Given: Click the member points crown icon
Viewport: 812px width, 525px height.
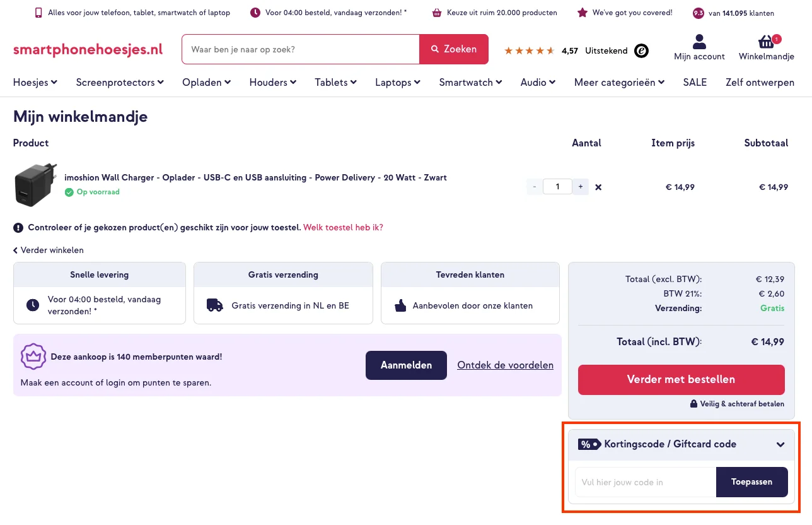Looking at the screenshot, I should (x=33, y=357).
